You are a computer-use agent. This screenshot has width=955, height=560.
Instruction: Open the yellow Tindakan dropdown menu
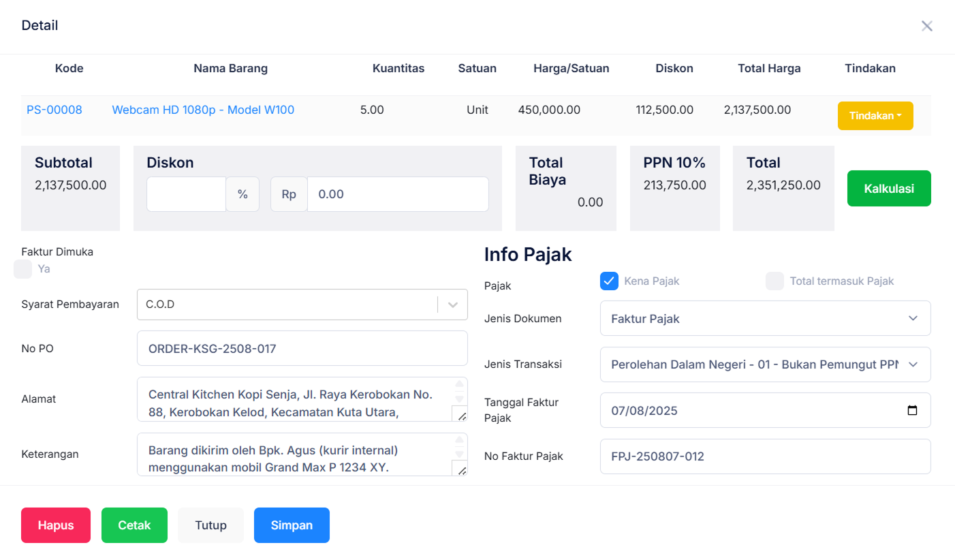tap(875, 116)
